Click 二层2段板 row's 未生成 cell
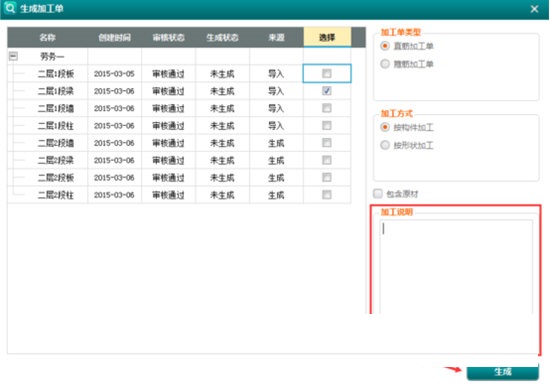The image size is (550, 384). pyautogui.click(x=222, y=178)
